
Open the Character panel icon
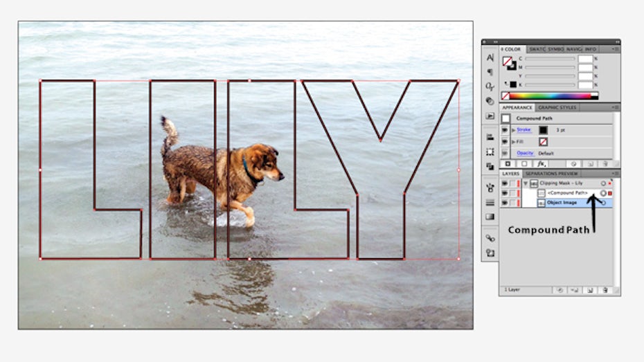[x=490, y=57]
